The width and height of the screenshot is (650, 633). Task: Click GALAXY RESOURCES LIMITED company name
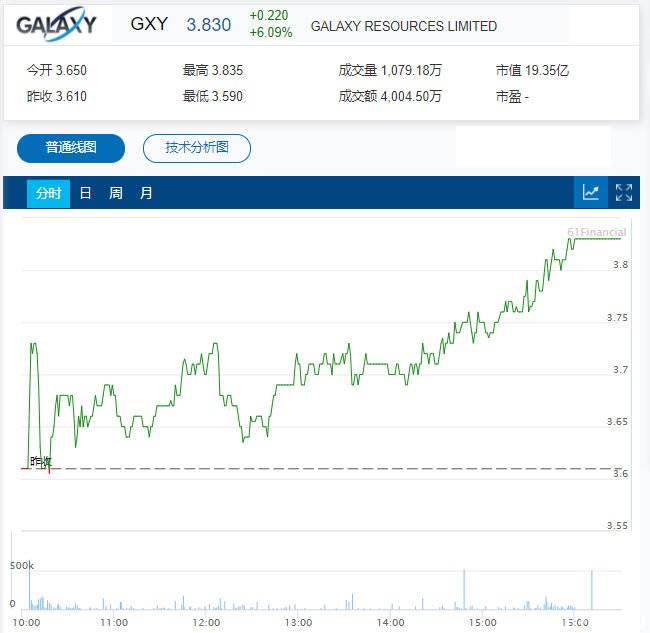404,26
